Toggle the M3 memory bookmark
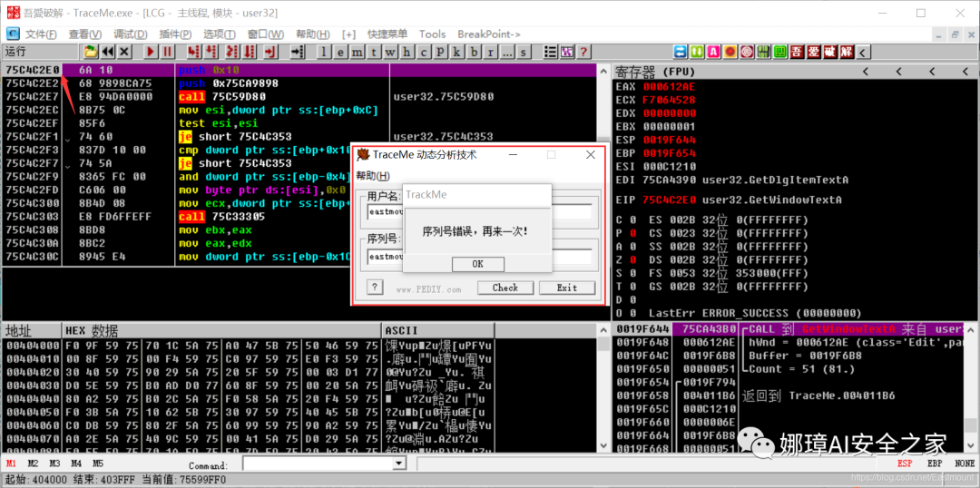The height and width of the screenshot is (488, 980). click(x=55, y=464)
